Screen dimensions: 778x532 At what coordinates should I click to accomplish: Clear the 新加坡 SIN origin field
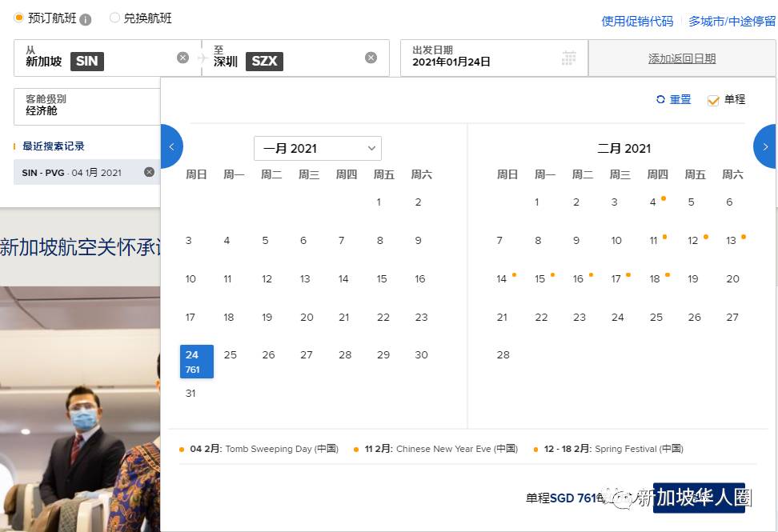click(182, 58)
